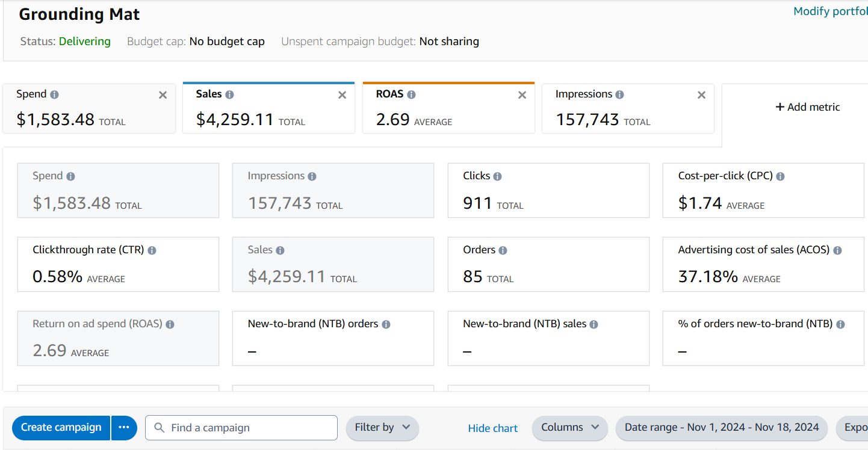Click the magnifier icon in campaign search
The width and height of the screenshot is (868, 450).
[x=160, y=428]
